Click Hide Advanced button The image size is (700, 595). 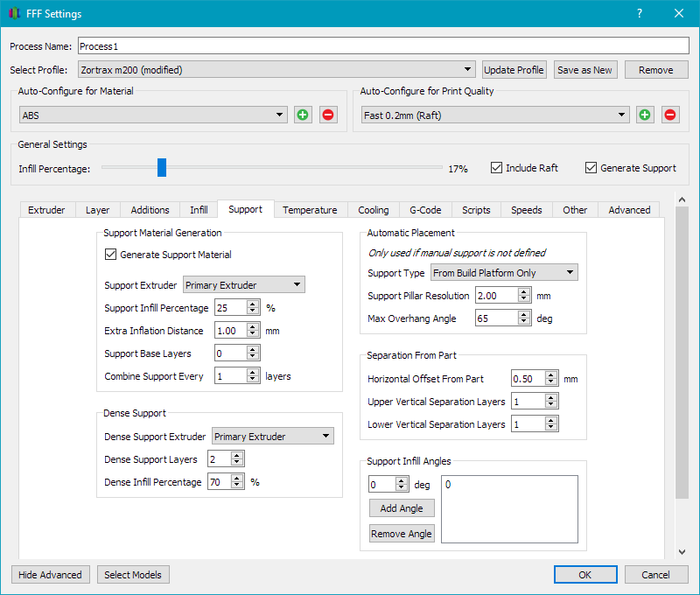pos(51,575)
